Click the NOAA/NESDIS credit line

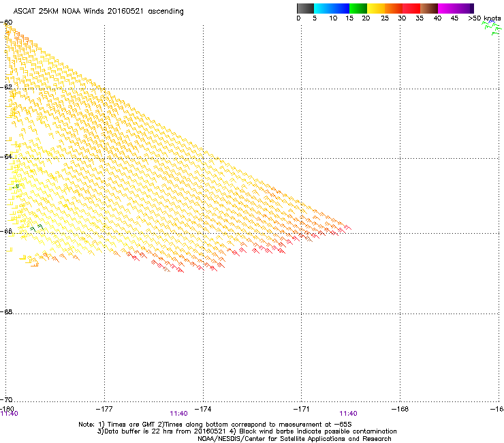[294, 439]
